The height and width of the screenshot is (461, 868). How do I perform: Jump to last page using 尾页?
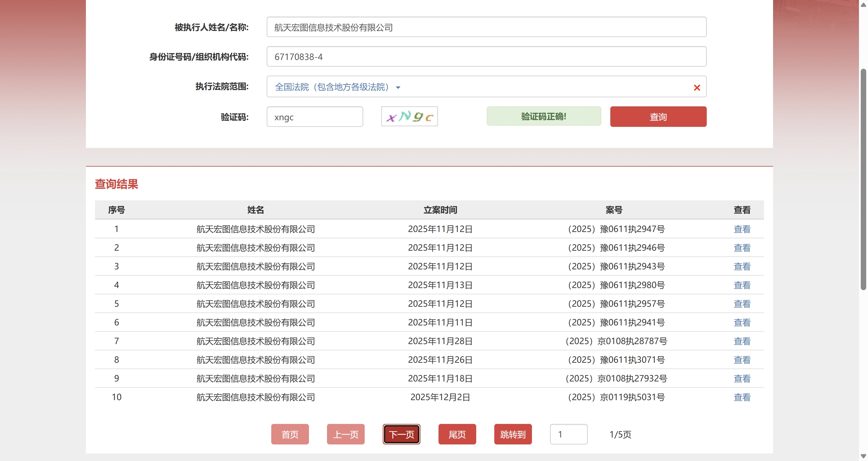click(457, 434)
